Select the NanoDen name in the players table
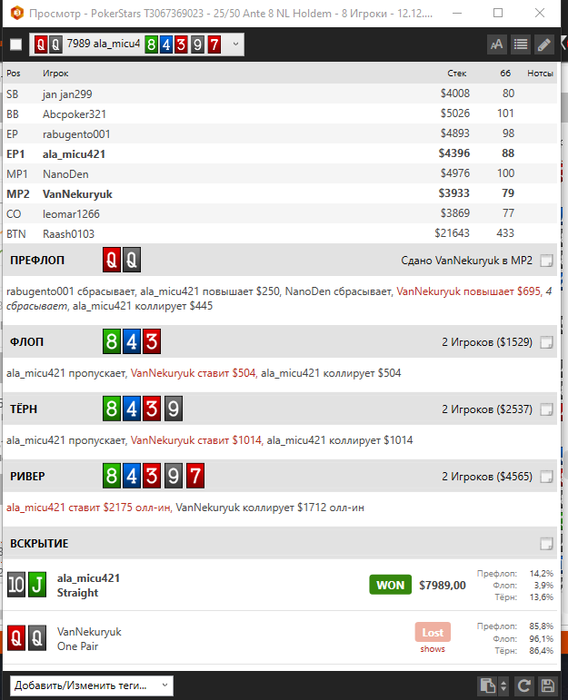The height and width of the screenshot is (700, 568). (66, 174)
